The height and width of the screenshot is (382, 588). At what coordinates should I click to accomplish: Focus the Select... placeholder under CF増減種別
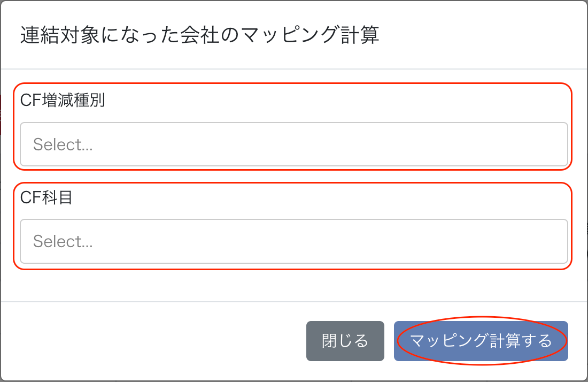pos(63,144)
